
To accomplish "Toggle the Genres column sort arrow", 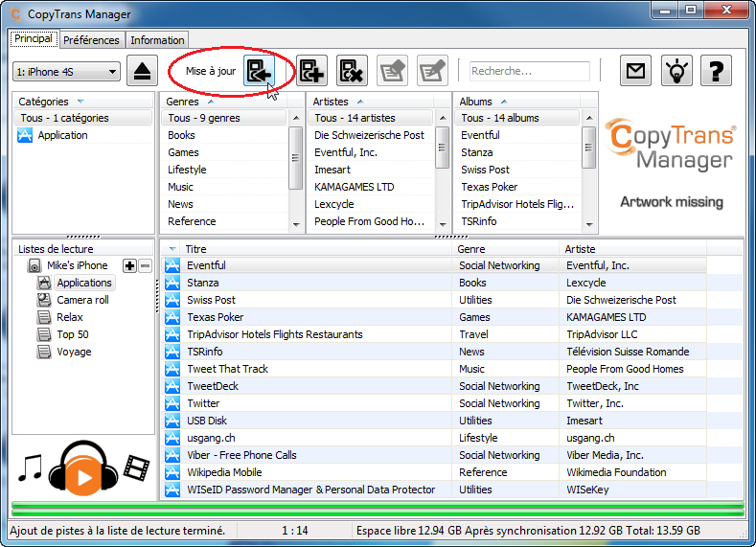I will (209, 102).
